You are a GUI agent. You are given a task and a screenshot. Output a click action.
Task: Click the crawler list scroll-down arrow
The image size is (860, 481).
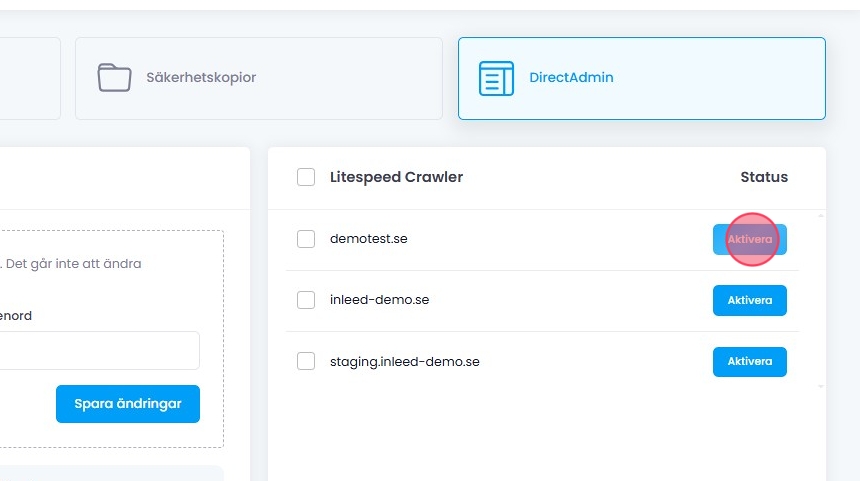tap(821, 386)
